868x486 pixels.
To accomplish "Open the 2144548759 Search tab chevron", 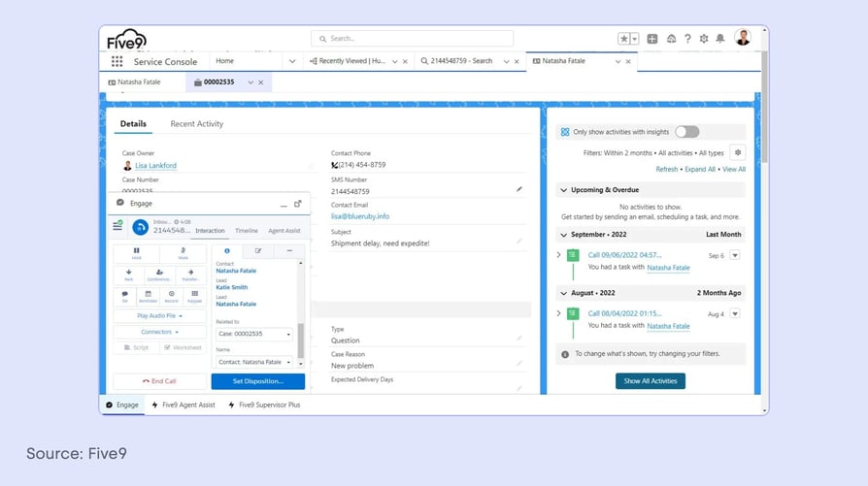I will point(506,62).
